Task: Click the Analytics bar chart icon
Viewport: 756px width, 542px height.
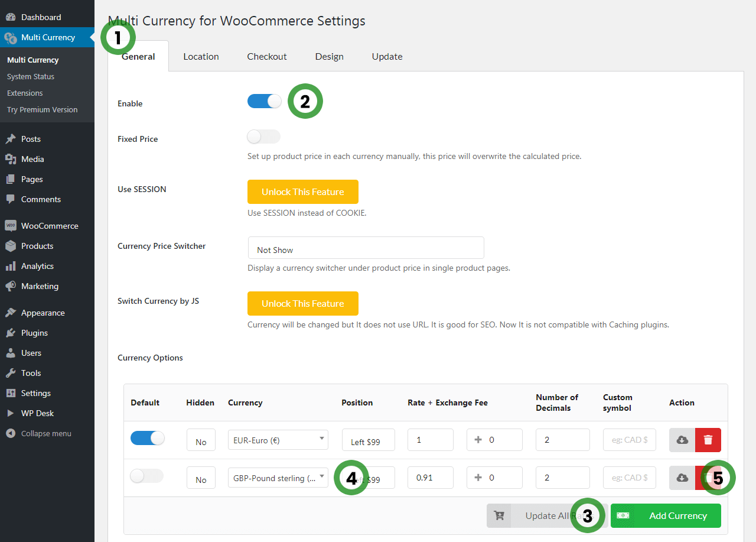Action: tap(11, 266)
